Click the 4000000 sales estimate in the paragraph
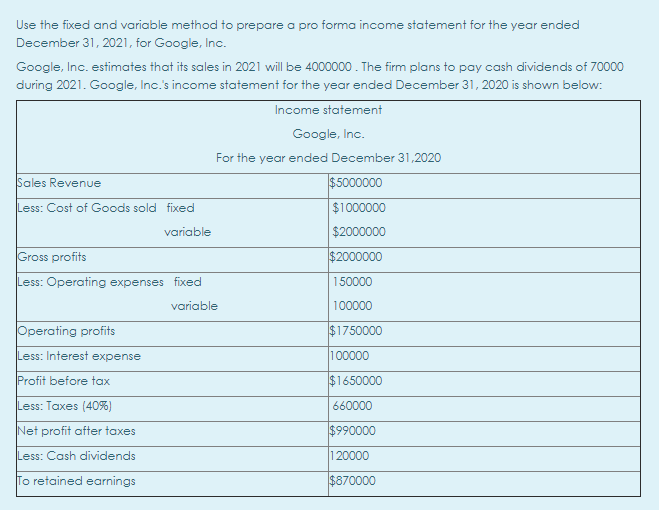Viewport: 659px width, 510px height. coord(328,67)
